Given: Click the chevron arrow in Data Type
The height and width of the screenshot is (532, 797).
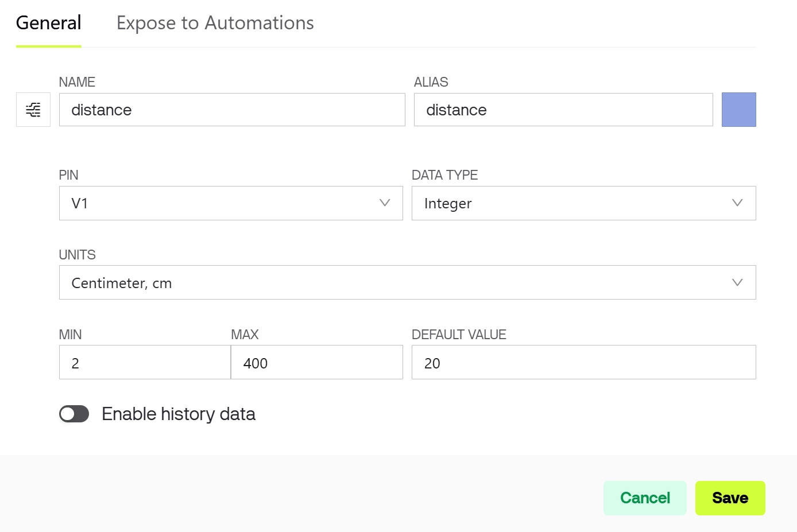Looking at the screenshot, I should point(737,203).
